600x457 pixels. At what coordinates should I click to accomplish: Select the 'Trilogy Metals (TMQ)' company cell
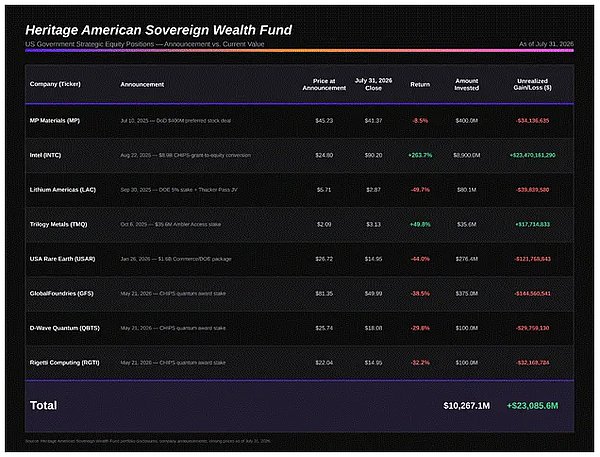tap(59, 224)
